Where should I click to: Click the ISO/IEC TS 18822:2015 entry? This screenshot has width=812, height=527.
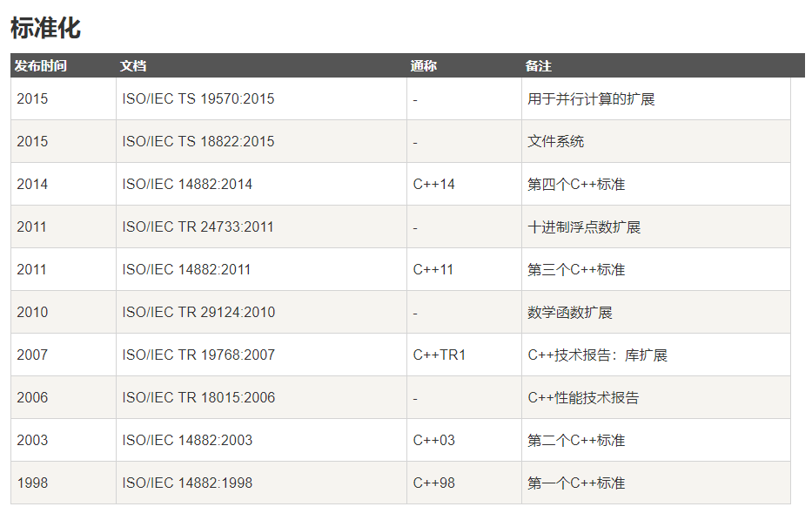pyautogui.click(x=198, y=142)
